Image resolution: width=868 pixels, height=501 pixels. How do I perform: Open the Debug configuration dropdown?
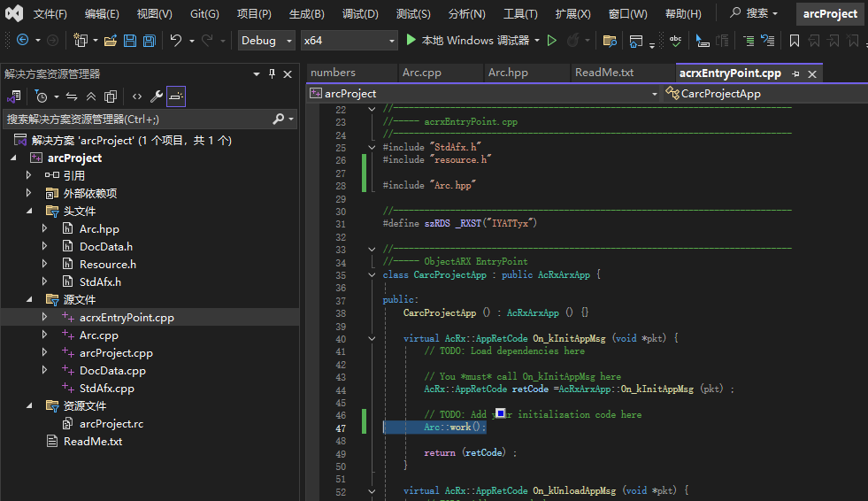(x=267, y=41)
